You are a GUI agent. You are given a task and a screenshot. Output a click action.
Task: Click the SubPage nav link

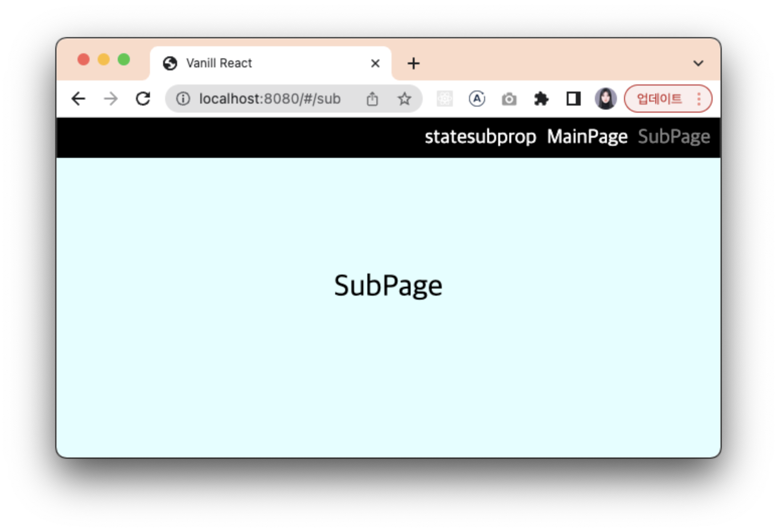(674, 137)
